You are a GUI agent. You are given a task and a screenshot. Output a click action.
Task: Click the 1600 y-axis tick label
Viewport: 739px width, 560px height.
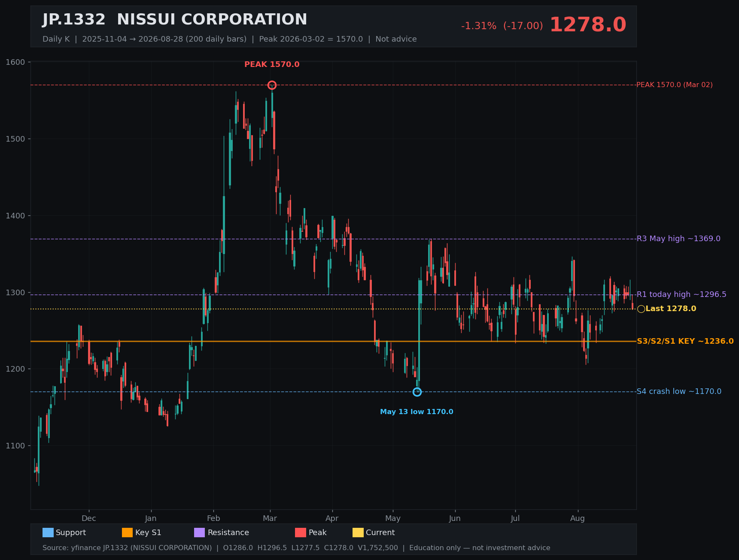tap(15, 62)
